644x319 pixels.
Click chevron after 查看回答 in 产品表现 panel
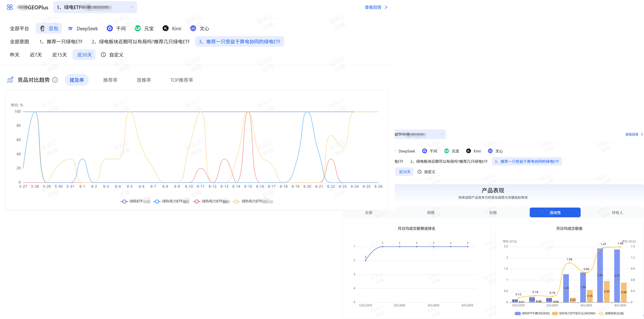pyautogui.click(x=642, y=134)
